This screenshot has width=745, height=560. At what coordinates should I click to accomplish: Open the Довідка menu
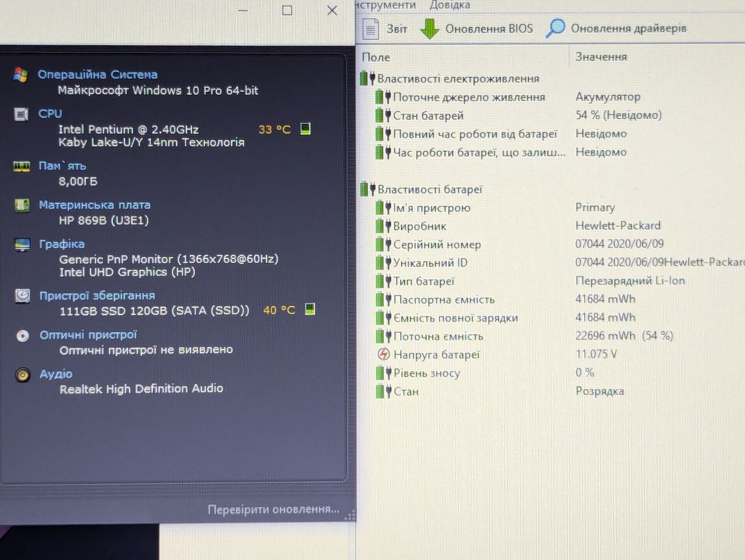tap(449, 5)
